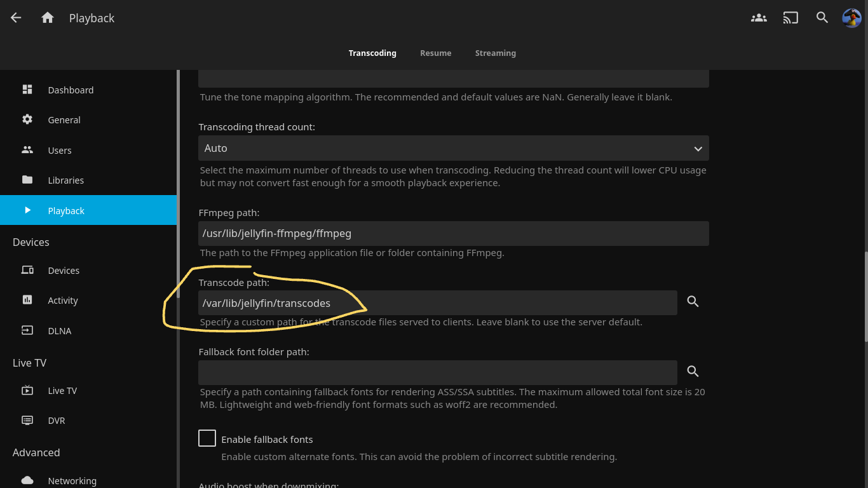The image size is (868, 488).
Task: Open Libraries in the sidebar
Action: click(65, 180)
